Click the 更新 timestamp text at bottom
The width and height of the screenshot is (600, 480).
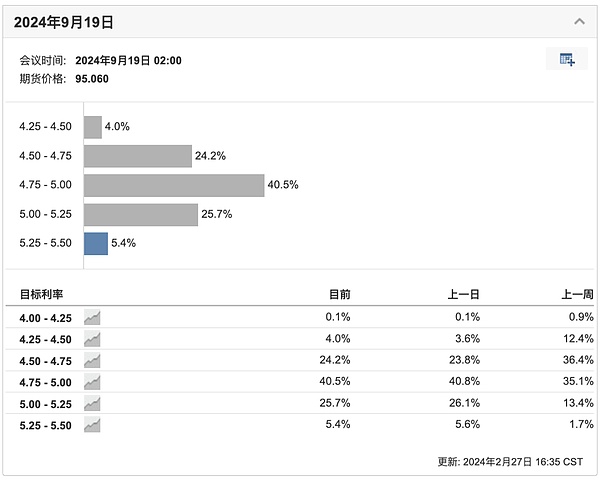(x=510, y=461)
